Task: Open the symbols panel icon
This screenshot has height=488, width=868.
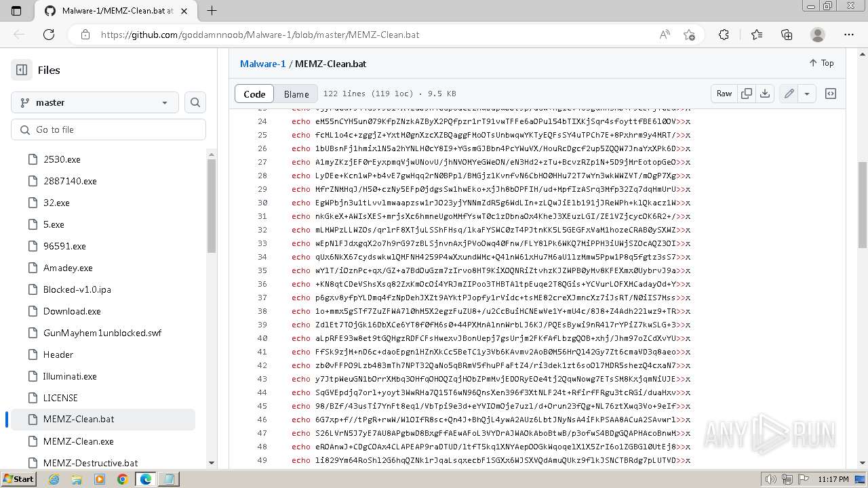Action: click(x=831, y=94)
